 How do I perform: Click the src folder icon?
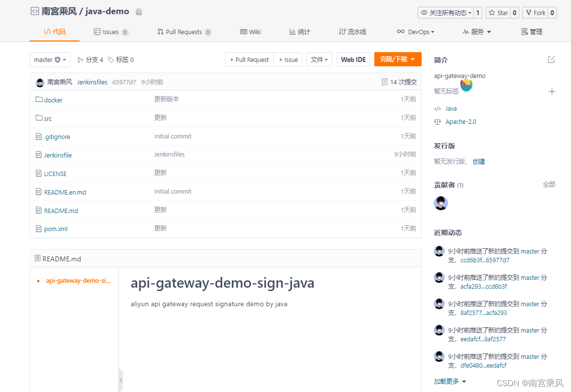(39, 118)
